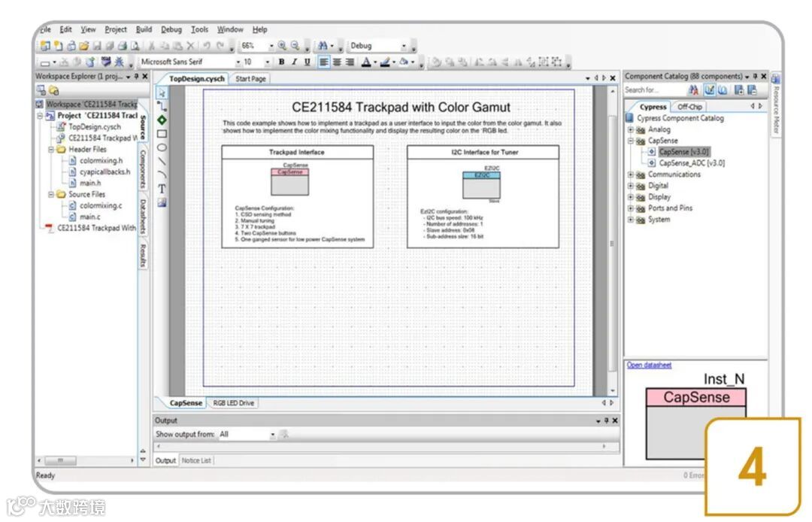Open the font size 10 dropdown
This screenshot has height=522, width=812.
pos(268,62)
